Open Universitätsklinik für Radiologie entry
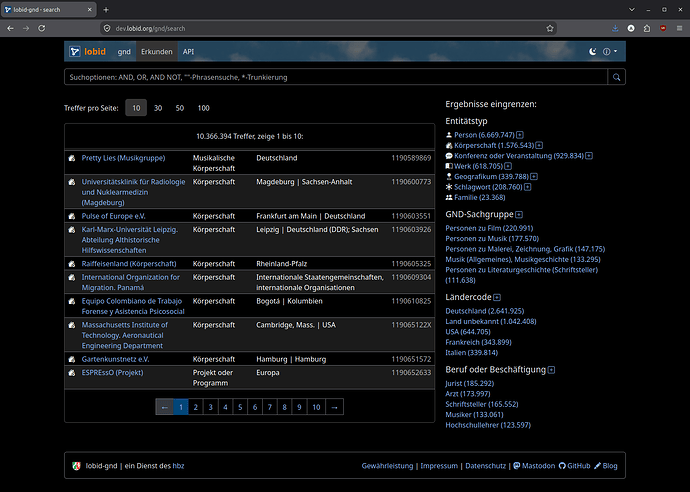Screen dimensions: 690x492 coord(133,192)
